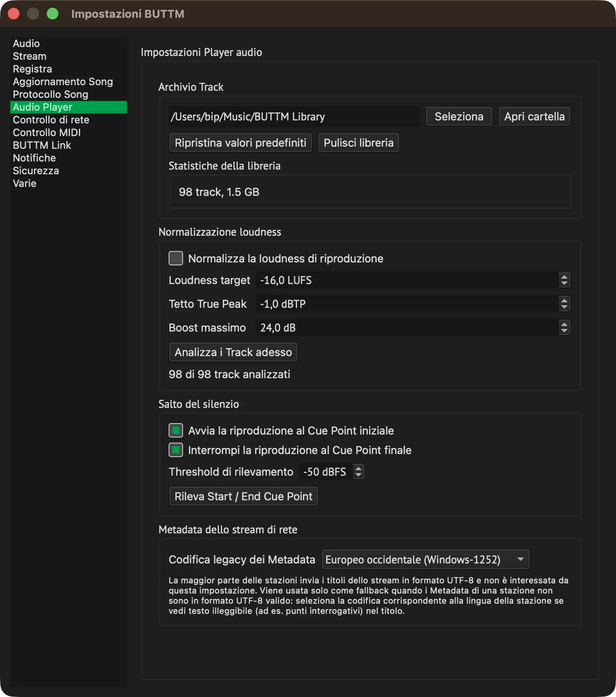
Task: Click the -16,0 LUFS value field
Action: click(408, 280)
